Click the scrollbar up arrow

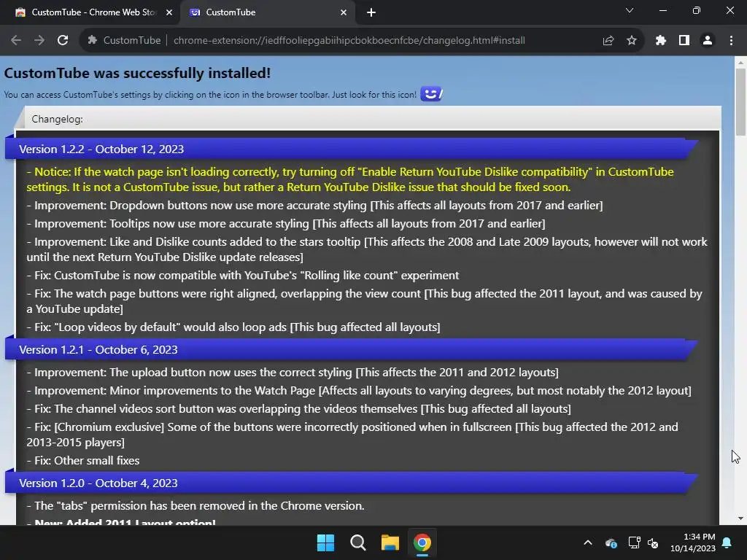click(x=740, y=63)
